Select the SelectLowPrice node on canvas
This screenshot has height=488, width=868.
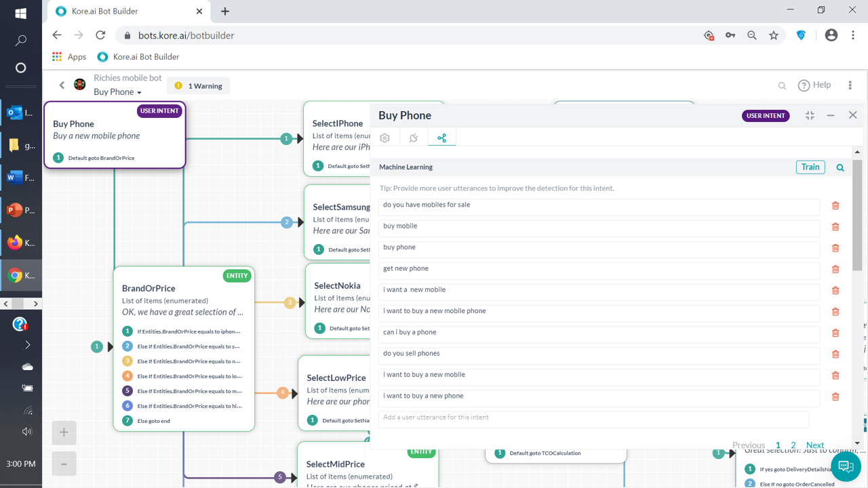[334, 392]
